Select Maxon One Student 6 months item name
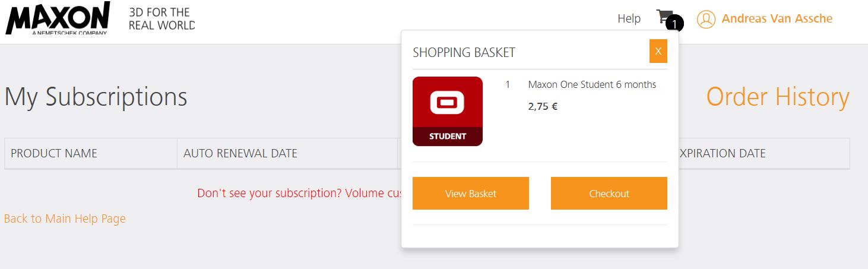This screenshot has width=868, height=269. coord(592,84)
